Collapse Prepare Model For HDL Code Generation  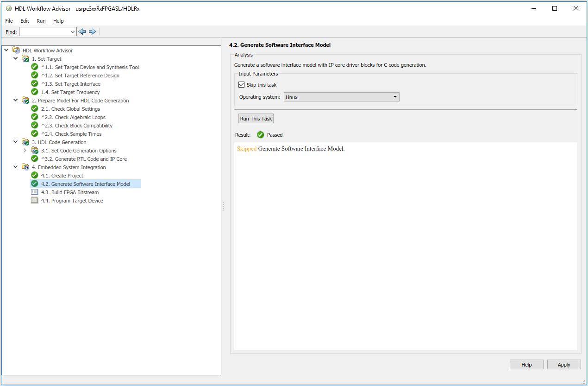point(16,101)
